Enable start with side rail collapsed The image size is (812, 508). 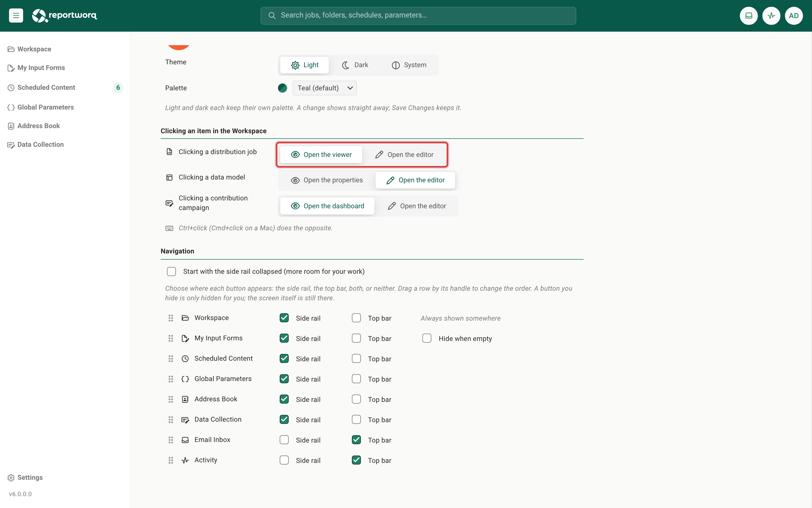tap(171, 271)
